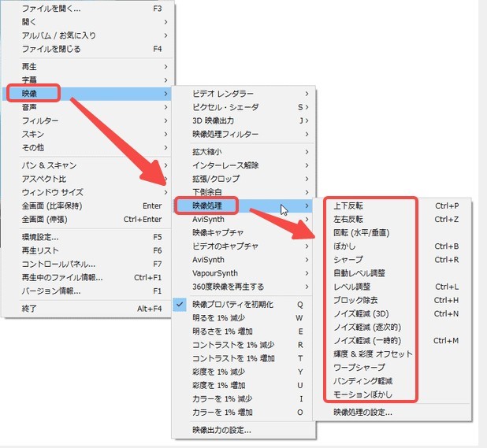Open the パン & スキャン submenu
Image resolution: width=487 pixels, height=448 pixels.
tap(87, 165)
